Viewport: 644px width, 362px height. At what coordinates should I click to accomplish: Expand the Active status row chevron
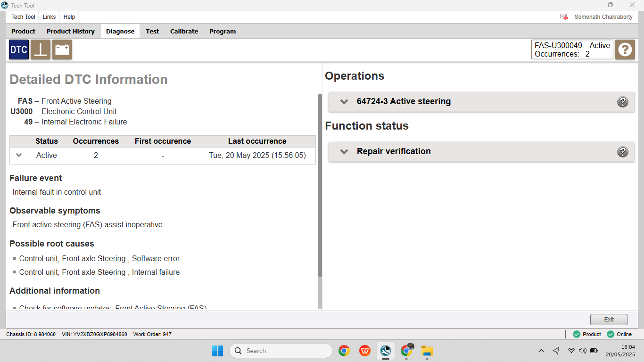pyautogui.click(x=19, y=155)
